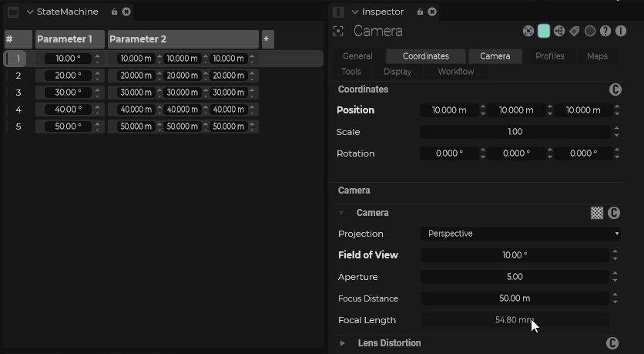Click the tag icon in Inspector header

pyautogui.click(x=574, y=32)
